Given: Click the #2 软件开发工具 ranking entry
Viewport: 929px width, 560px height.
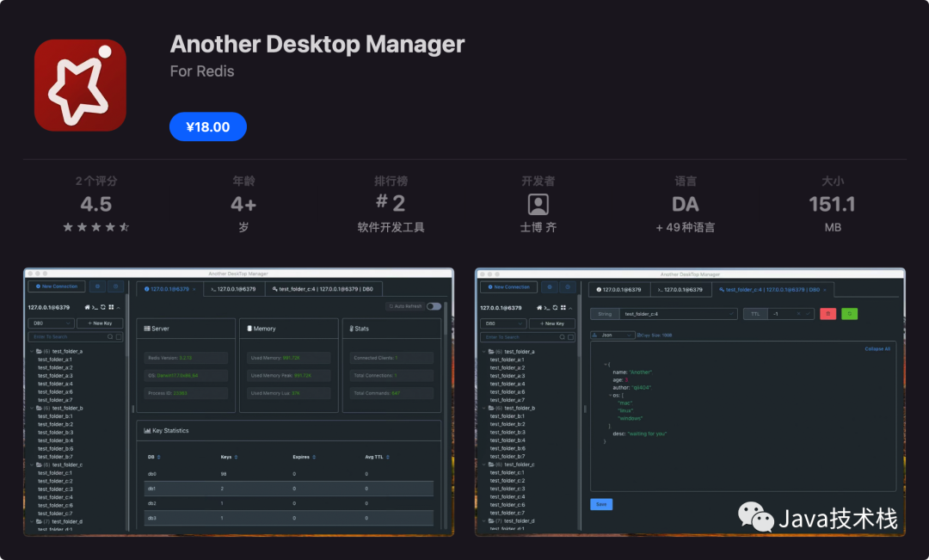Looking at the screenshot, I should 391,205.
